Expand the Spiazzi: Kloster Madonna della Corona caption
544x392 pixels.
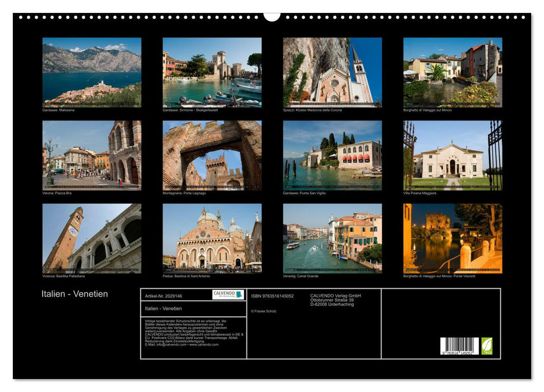(314, 110)
